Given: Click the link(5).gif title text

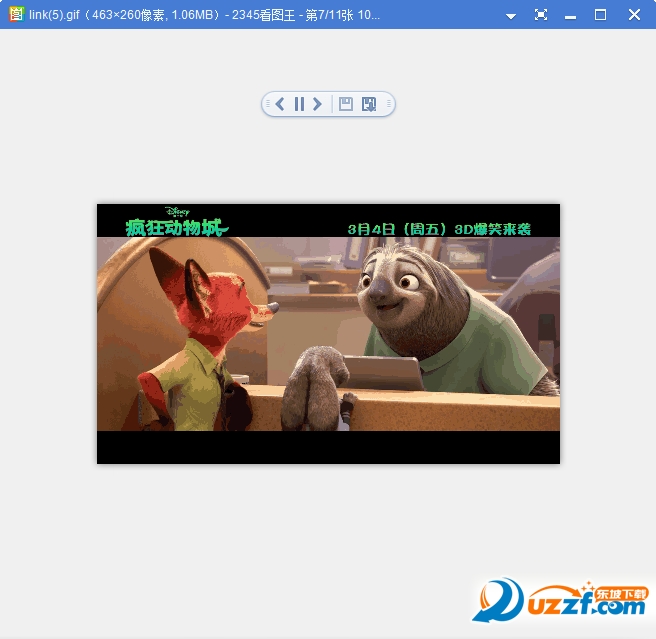Looking at the screenshot, I should (54, 15).
